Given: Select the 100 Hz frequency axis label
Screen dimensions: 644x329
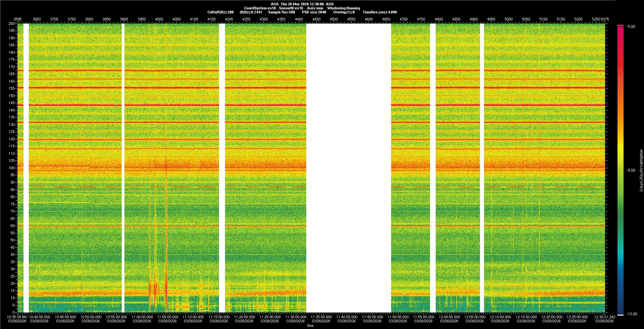Looking at the screenshot, I should pyautogui.click(x=11, y=168).
